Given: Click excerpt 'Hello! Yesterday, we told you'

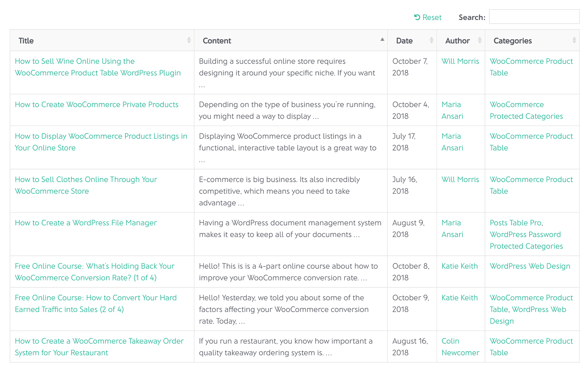Looking at the screenshot, I should [284, 309].
